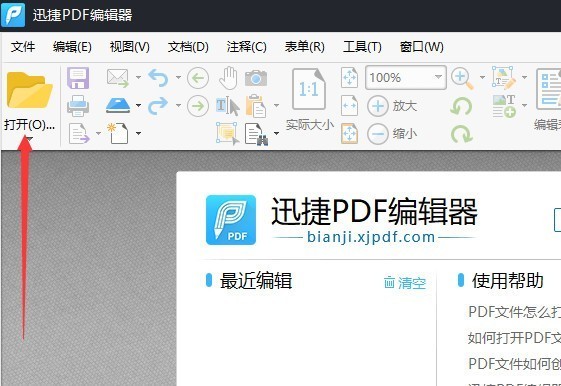Image resolution: width=561 pixels, height=386 pixels.
Task: Open the 注释(C) menu
Action: pos(246,47)
